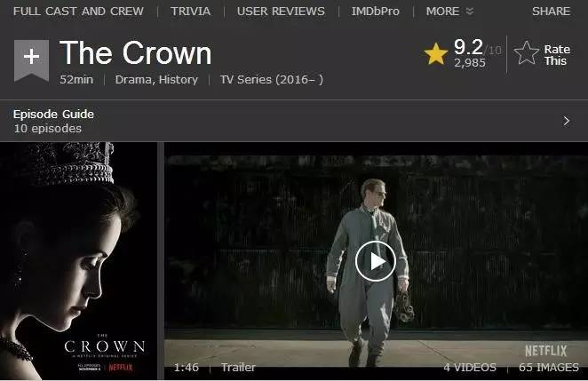Add The Crown to watchlist ribbon
Viewport: 588px width, 381px height.
31,60
